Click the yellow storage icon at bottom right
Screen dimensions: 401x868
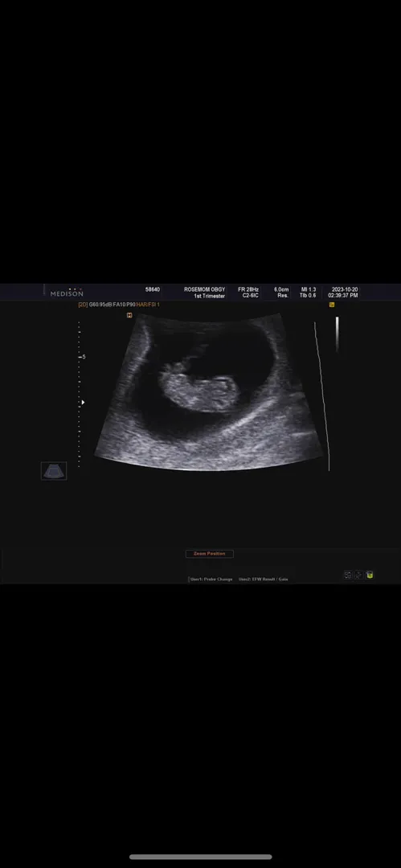[x=370, y=575]
